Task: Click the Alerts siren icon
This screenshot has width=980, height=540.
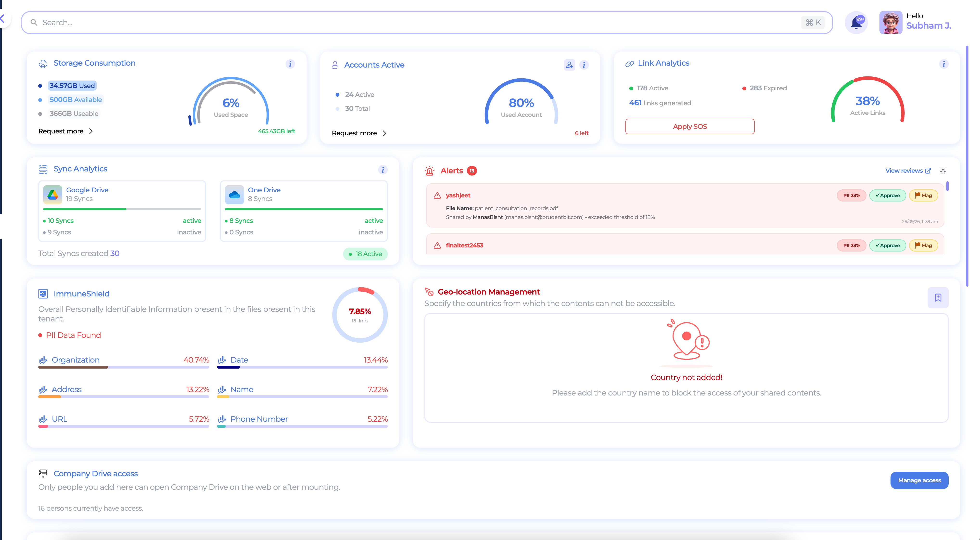Action: coord(430,171)
